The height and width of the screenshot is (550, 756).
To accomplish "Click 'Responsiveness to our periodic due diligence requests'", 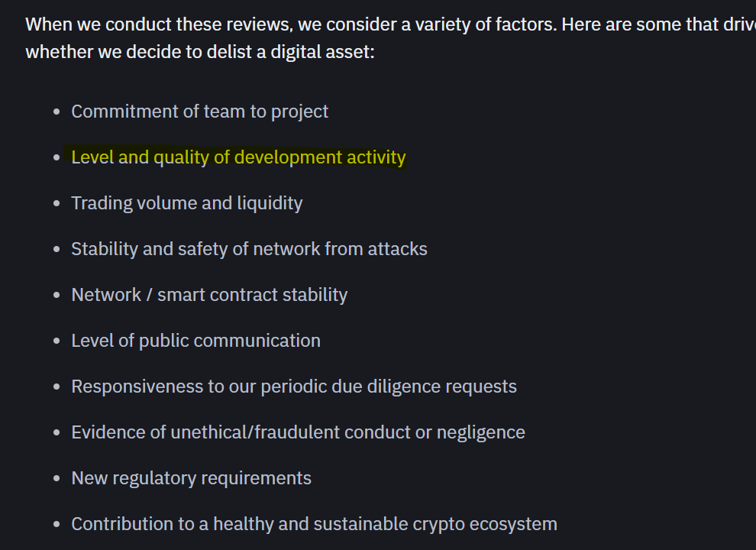I will [x=294, y=387].
